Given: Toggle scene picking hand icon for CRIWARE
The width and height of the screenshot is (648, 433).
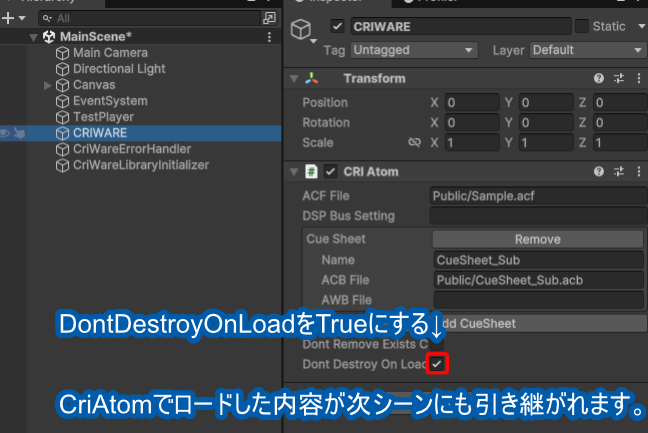Looking at the screenshot, I should click(x=19, y=133).
